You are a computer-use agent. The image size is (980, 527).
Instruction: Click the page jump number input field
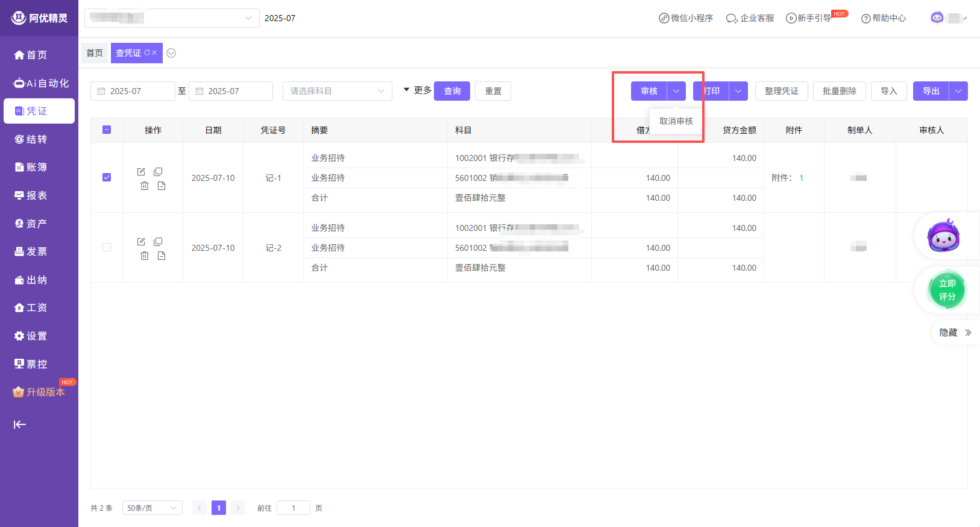pyautogui.click(x=294, y=508)
